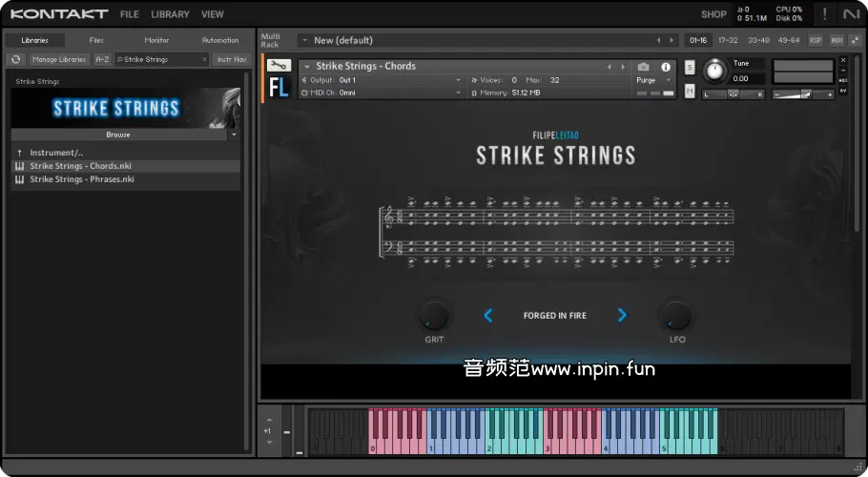Open the SHOP link
The image size is (868, 477).
(x=713, y=14)
